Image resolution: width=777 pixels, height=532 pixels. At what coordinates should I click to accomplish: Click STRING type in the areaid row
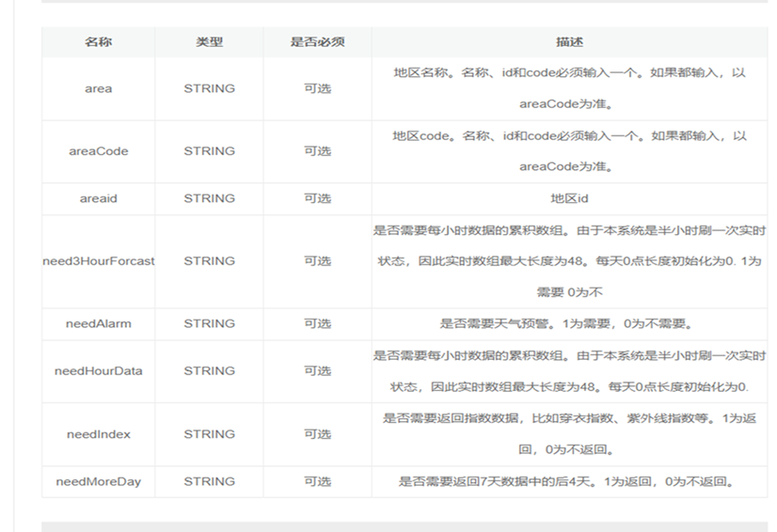[x=209, y=198]
